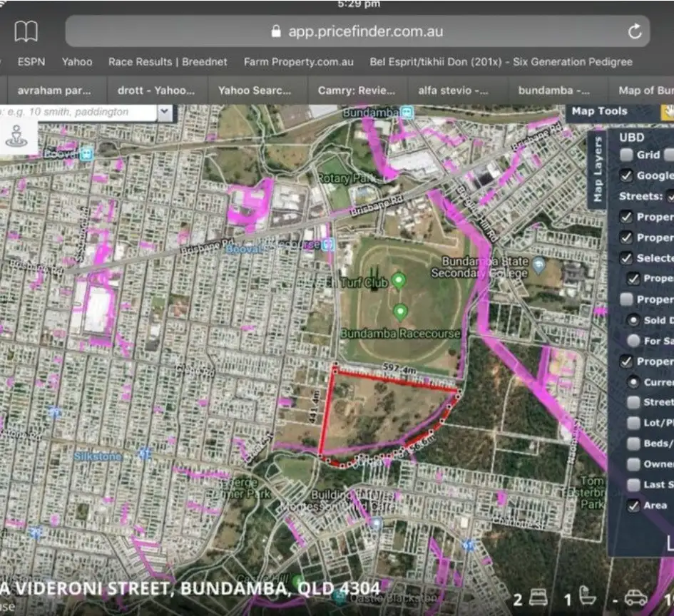Select the pan hand tool icon
This screenshot has height=616, width=674.
point(668,111)
